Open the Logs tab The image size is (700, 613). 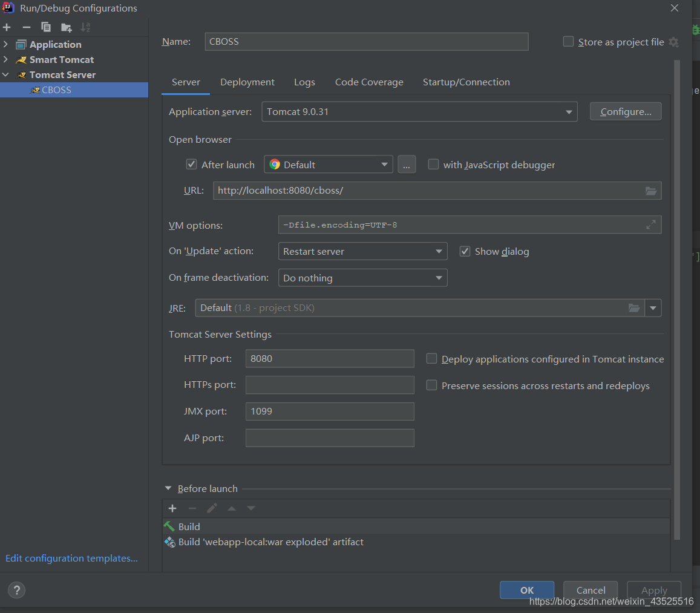304,82
